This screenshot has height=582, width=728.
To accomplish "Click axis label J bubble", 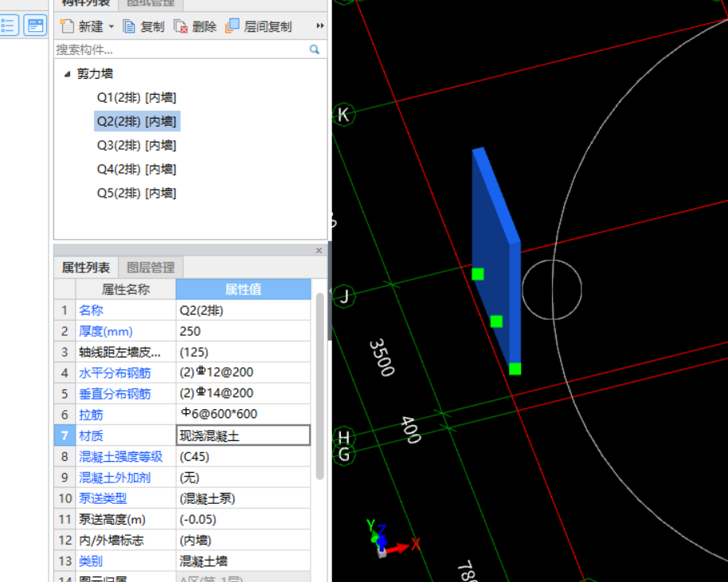I will tap(344, 295).
